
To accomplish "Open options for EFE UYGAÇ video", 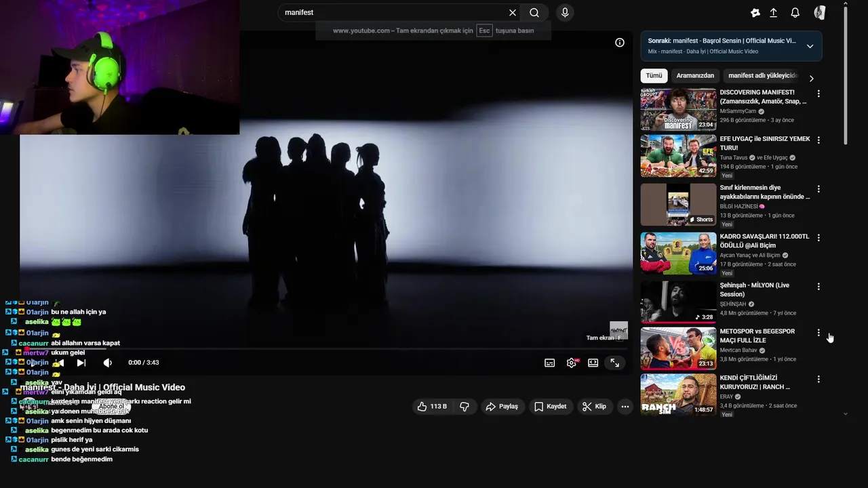I will [x=818, y=140].
